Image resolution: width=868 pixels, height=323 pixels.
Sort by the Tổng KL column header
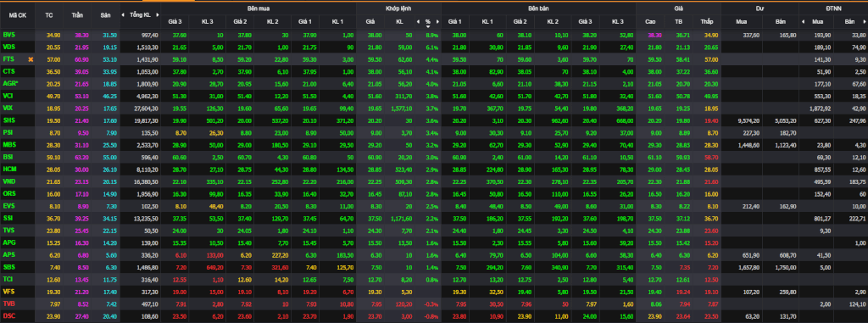click(140, 15)
